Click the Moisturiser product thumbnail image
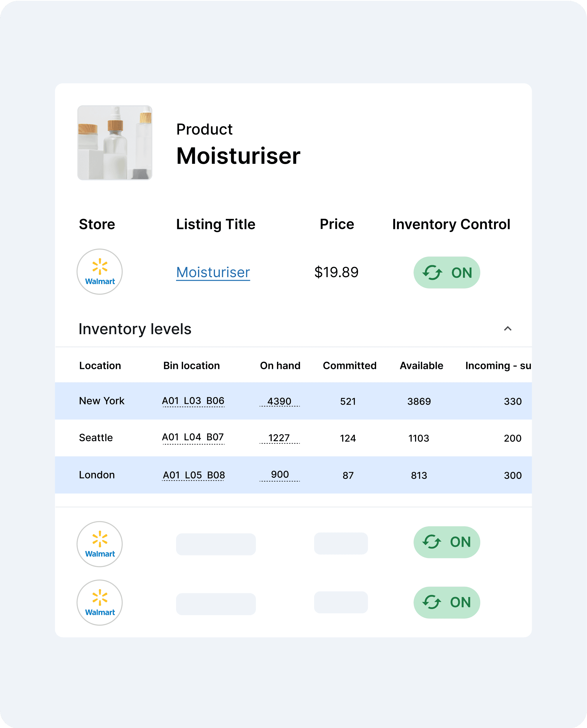The width and height of the screenshot is (587, 728). 115,143
